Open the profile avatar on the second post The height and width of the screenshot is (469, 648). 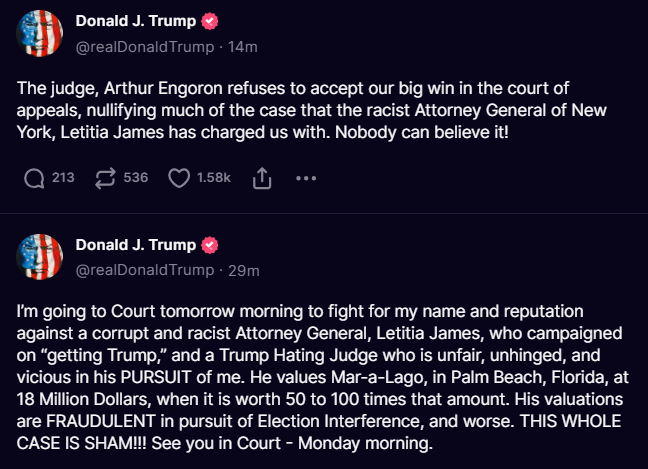41,259
